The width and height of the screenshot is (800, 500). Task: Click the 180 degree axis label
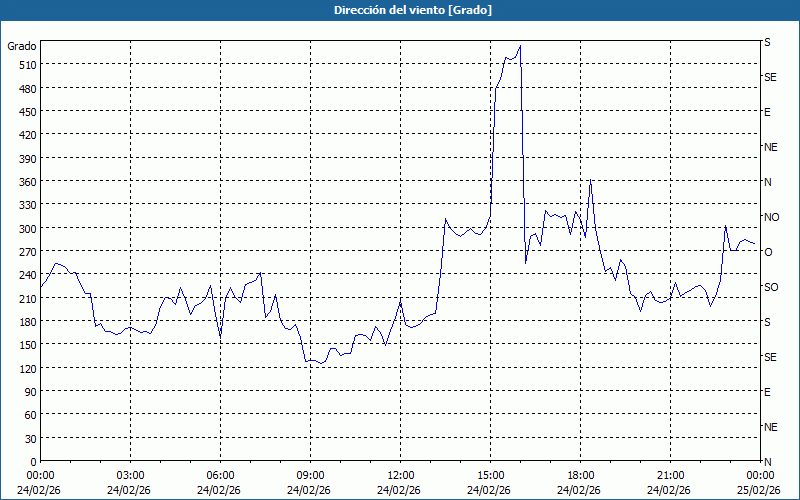point(22,322)
